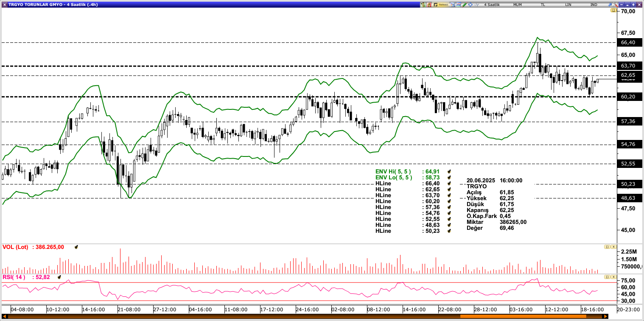This screenshot has width=644, height=321.
Task: Click the first minus button in title bar
Action: tap(621, 4)
